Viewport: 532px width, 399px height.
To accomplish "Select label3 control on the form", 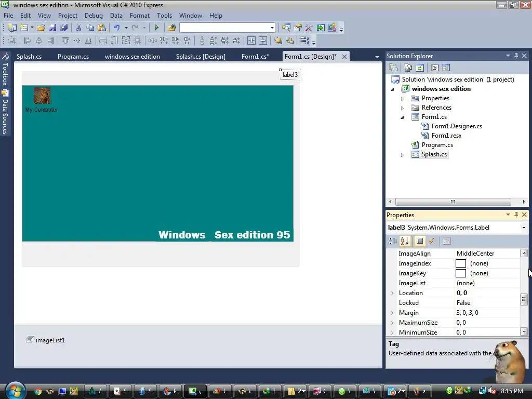I will click(290, 75).
